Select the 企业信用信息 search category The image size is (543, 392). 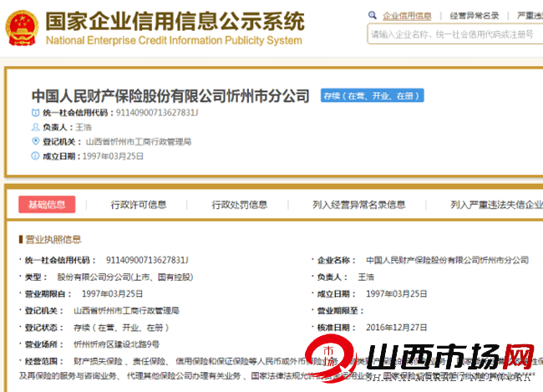[x=407, y=16]
